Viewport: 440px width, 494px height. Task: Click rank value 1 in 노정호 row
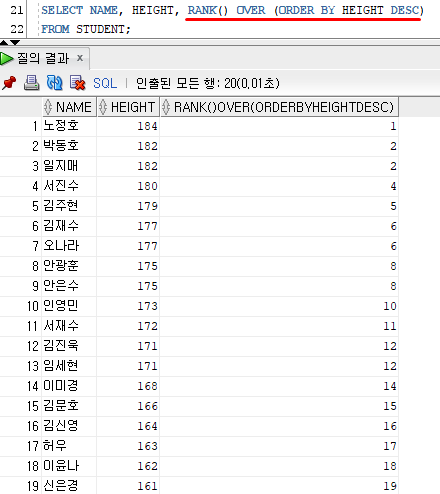pyautogui.click(x=393, y=126)
